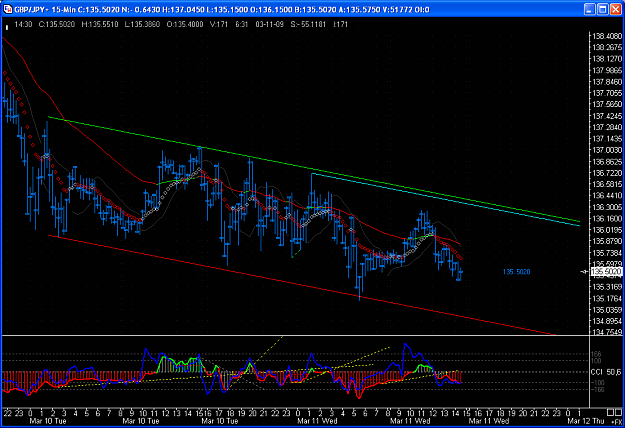Click the 03-11-09 date in header

[x=269, y=24]
